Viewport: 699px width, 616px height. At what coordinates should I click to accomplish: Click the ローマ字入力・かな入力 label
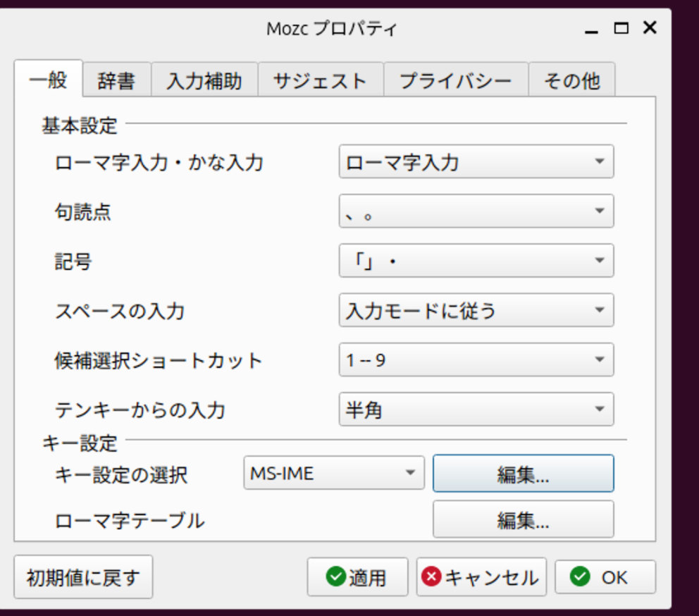159,162
